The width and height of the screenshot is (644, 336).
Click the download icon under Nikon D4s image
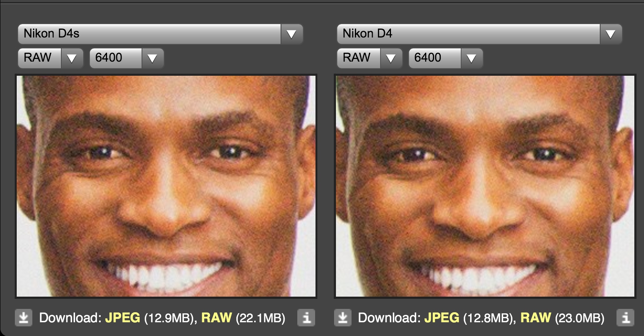24,318
